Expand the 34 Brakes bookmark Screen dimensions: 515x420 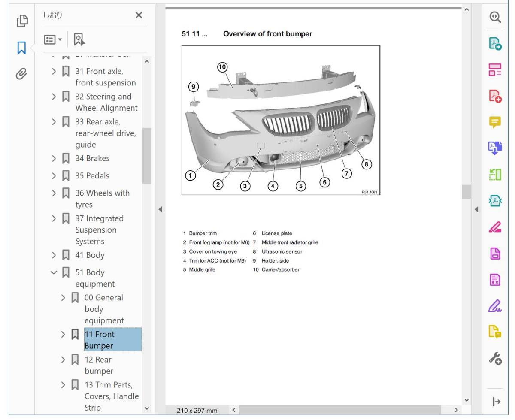(54, 158)
